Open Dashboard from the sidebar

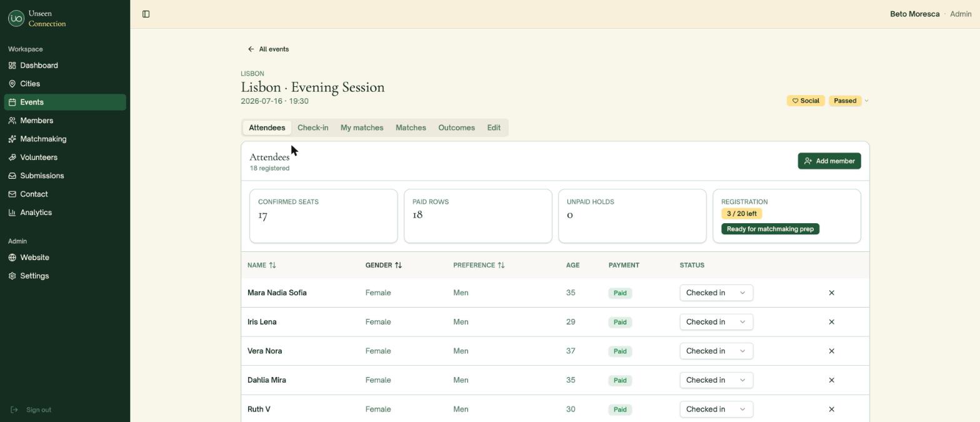[x=65, y=66]
